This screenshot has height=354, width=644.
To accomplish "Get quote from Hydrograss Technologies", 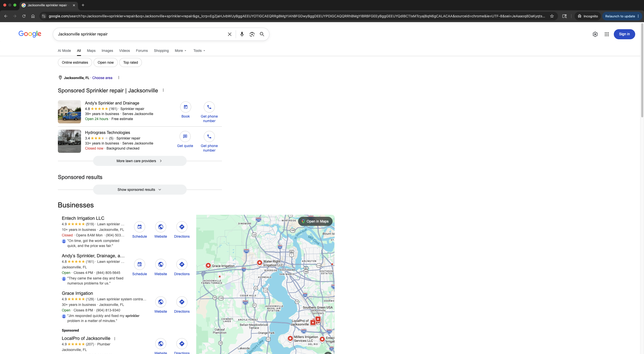I will (185, 139).
